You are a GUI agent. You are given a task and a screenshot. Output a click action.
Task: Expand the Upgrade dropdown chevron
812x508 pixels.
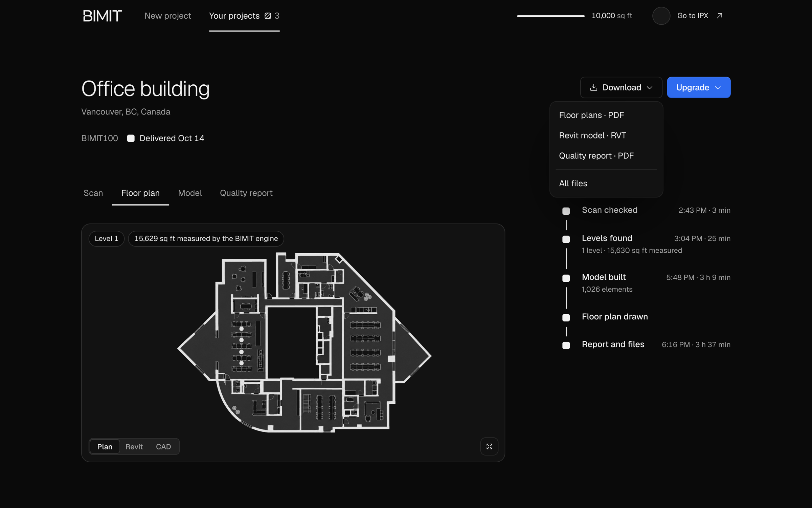point(718,88)
